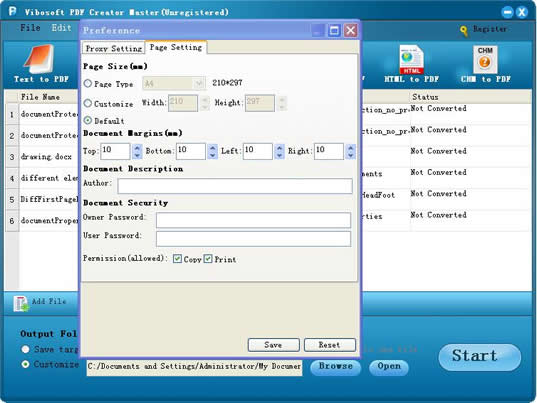Click the File Name column header
This screenshot has height=403, width=537.
(40, 97)
